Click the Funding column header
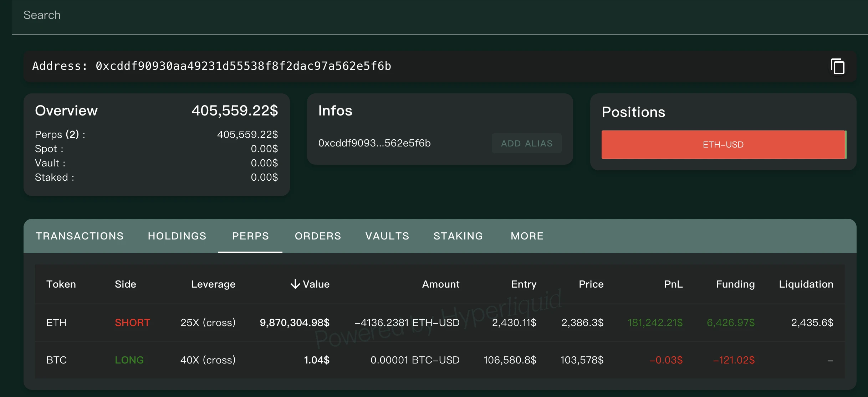The image size is (868, 397). [x=735, y=284]
